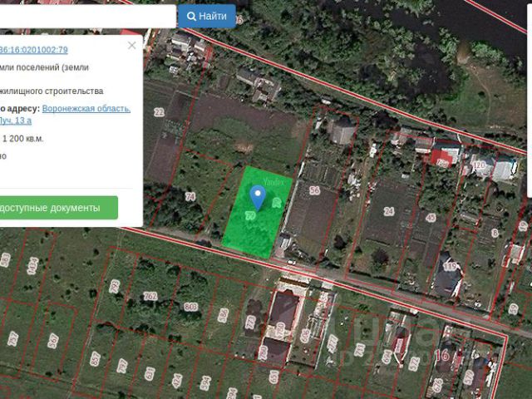
Task: Click the Найти search button
Action: tap(207, 16)
